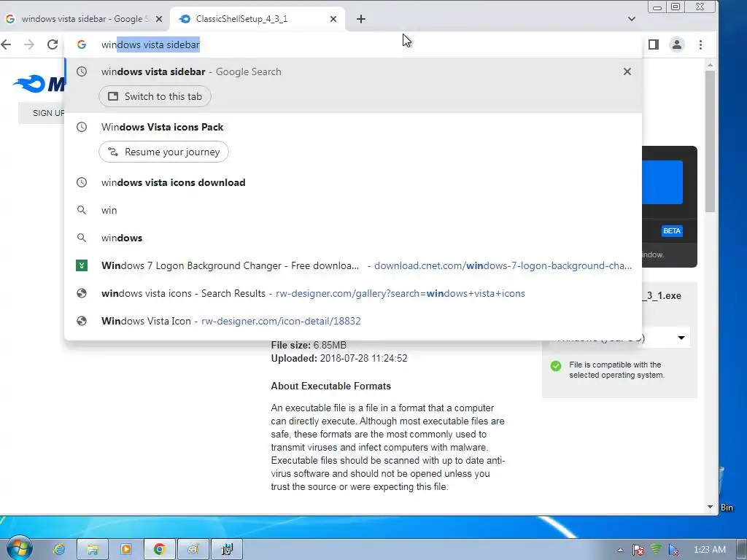The height and width of the screenshot is (560, 747).
Task: Click the 1:23 AM taskbar clock
Action: 709,550
